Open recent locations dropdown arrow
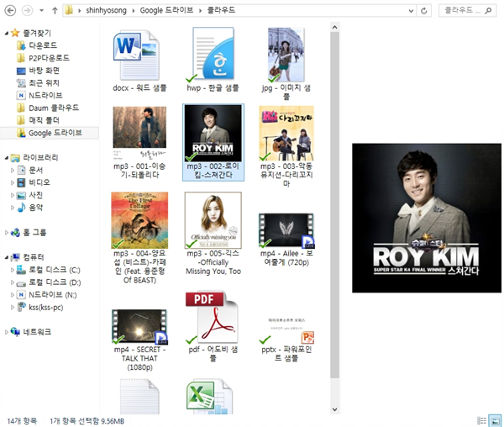The width and height of the screenshot is (504, 427). point(41,11)
